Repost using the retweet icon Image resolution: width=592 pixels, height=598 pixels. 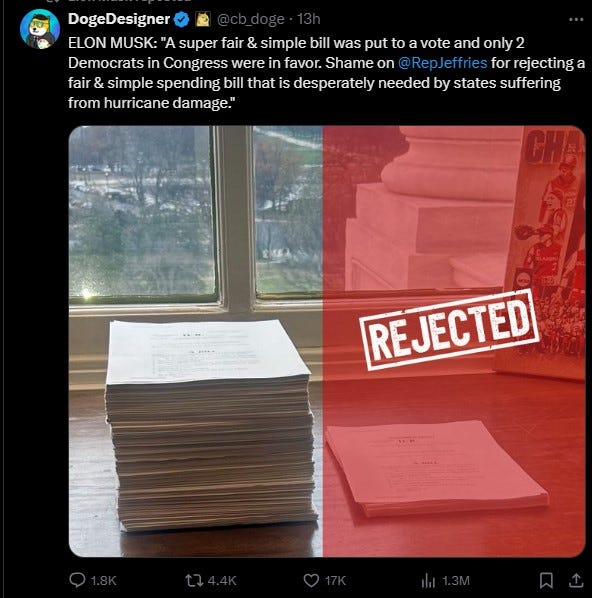point(193,580)
